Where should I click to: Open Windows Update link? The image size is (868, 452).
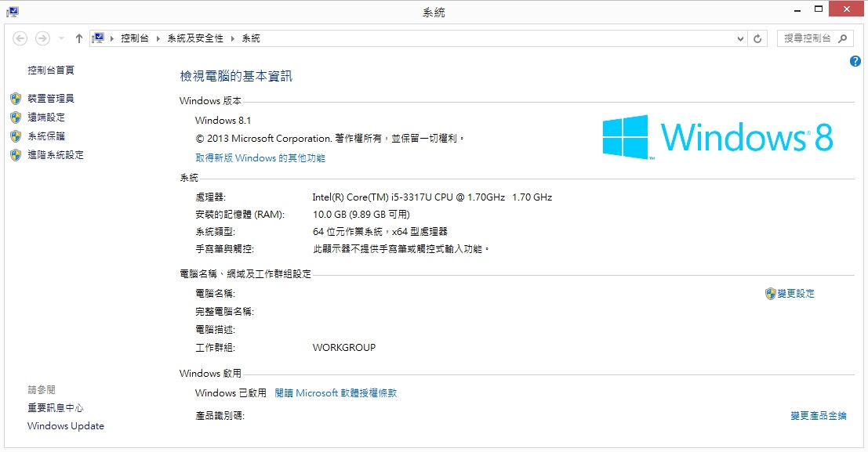tap(66, 426)
